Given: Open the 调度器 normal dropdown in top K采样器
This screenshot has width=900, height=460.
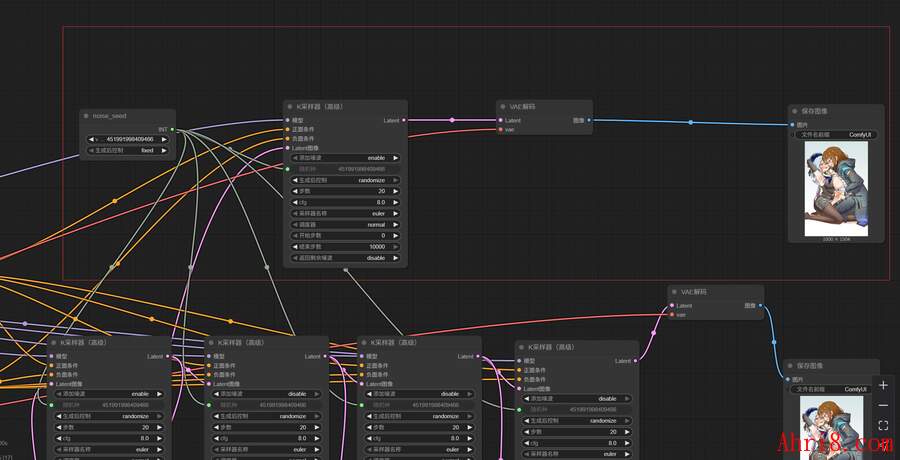Looking at the screenshot, I should pyautogui.click(x=345, y=224).
